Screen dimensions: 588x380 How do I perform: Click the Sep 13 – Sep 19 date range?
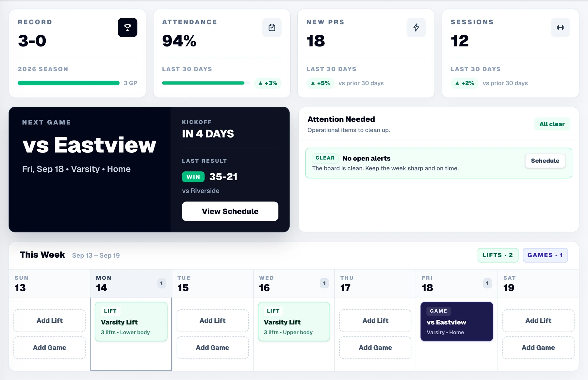pyautogui.click(x=96, y=255)
